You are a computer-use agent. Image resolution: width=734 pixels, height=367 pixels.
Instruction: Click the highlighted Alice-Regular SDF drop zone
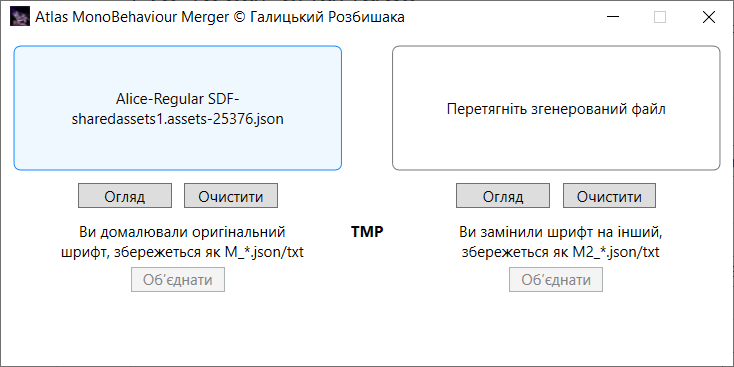click(x=177, y=108)
